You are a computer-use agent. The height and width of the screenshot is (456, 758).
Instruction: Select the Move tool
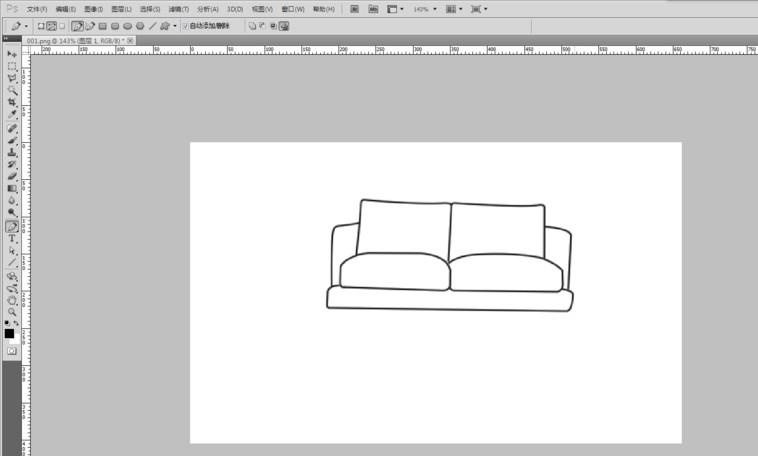(x=12, y=54)
